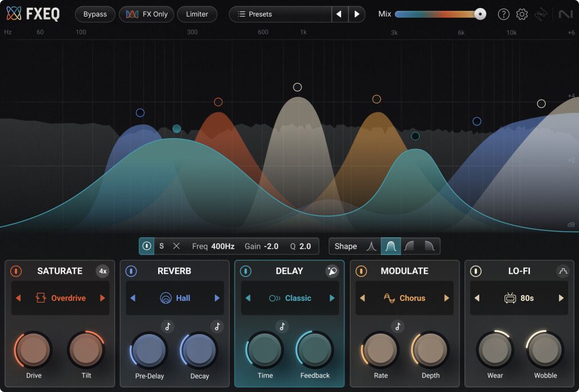Select the low shelf shape icon
This screenshot has height=392, width=579.
[409, 246]
